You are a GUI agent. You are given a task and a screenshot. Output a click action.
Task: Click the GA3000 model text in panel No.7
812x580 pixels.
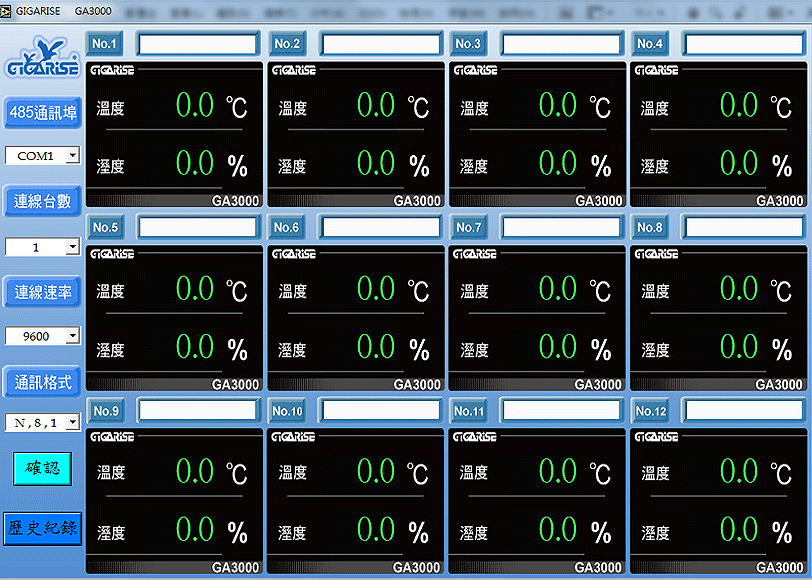tap(598, 385)
